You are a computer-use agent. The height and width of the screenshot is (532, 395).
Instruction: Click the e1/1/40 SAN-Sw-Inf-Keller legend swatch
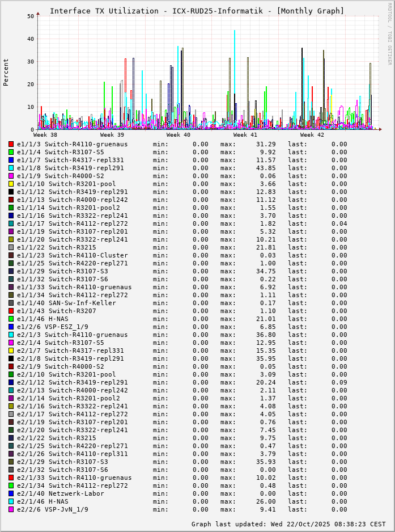point(11,303)
